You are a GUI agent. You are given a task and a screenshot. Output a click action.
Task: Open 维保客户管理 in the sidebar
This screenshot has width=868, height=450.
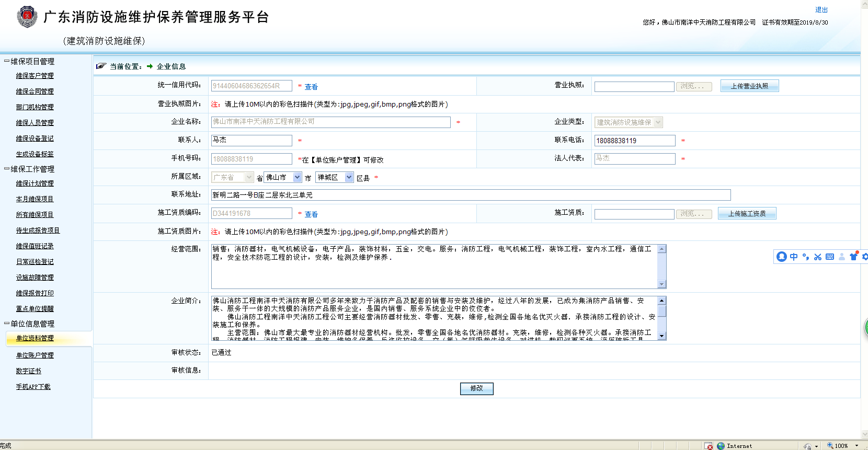(x=35, y=76)
